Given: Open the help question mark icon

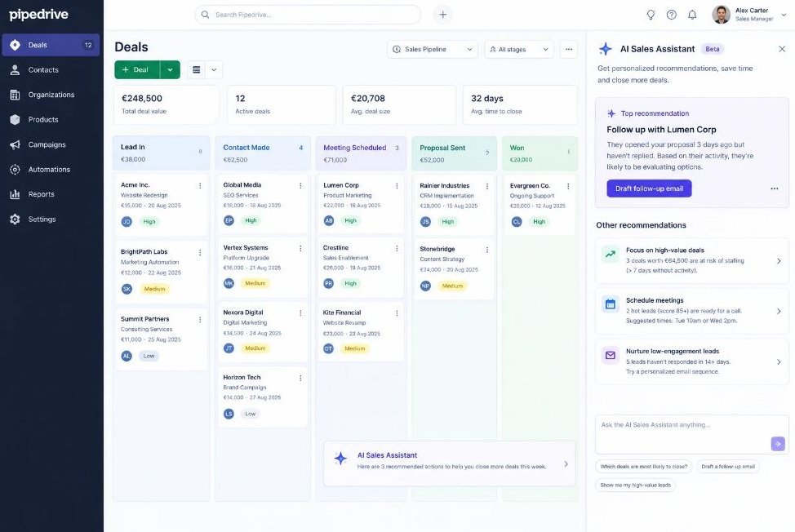Looking at the screenshot, I should pos(671,15).
